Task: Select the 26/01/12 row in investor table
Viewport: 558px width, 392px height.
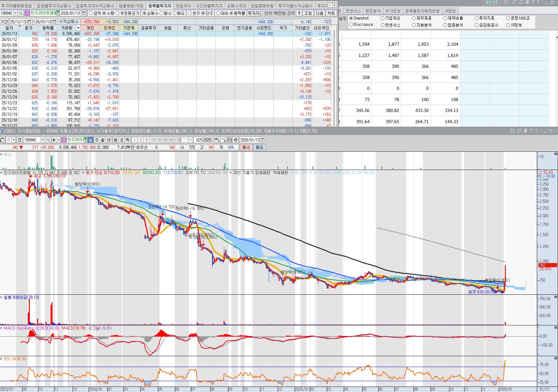Action: click(x=166, y=39)
